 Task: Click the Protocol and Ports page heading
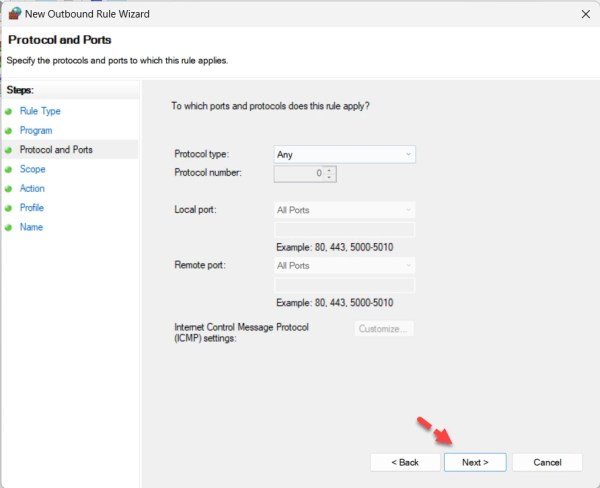point(60,40)
